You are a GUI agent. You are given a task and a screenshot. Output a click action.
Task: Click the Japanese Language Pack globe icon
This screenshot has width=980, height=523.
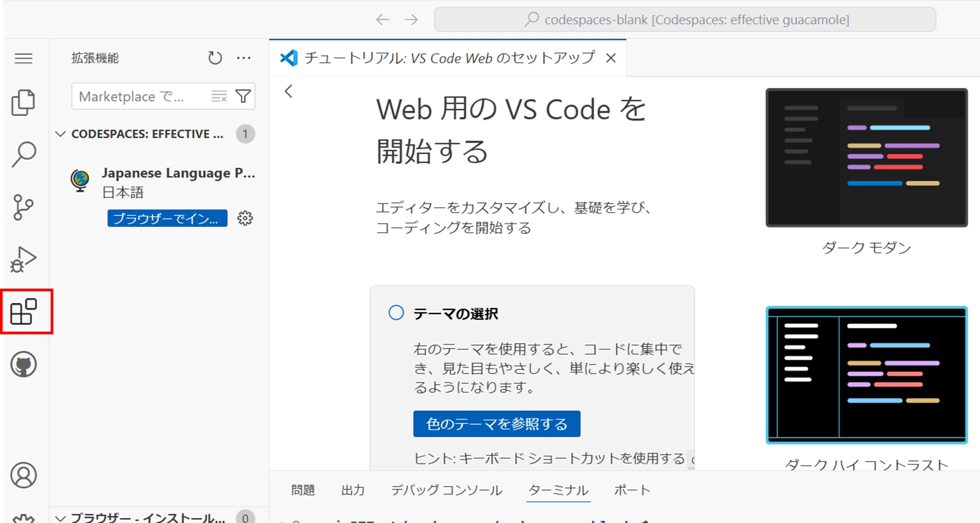80,181
